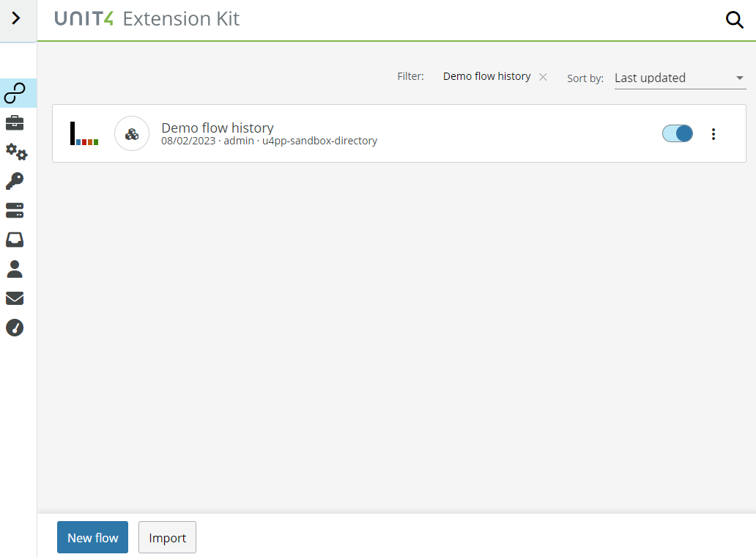The image size is (756, 557).
Task: Remove the Demo flow history filter
Action: tap(543, 77)
